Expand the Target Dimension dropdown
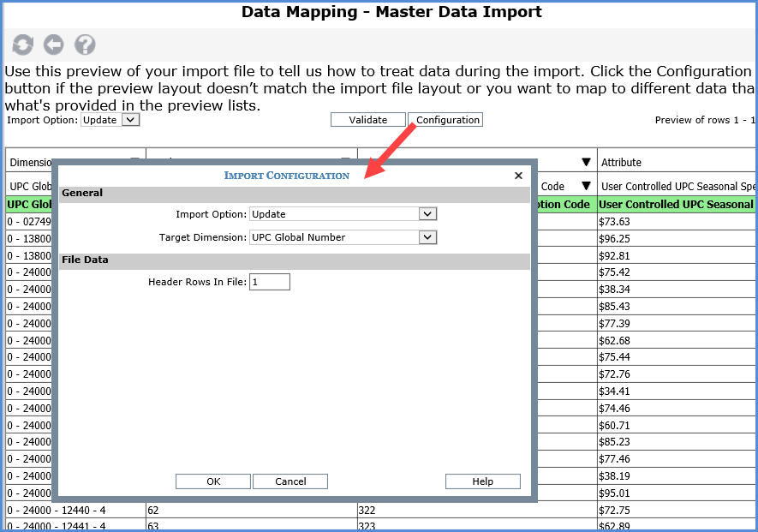The image size is (758, 532). tap(428, 237)
